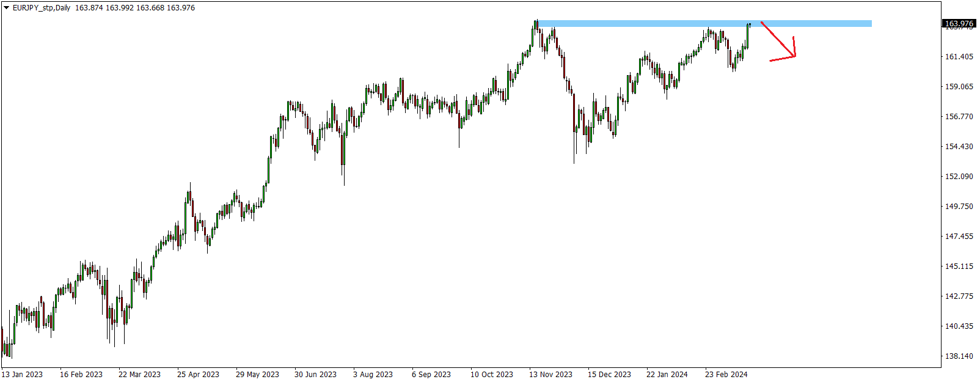Image resolution: width=980 pixels, height=382 pixels.
Task: Click the 140.435 price level label
Action: pos(959,326)
